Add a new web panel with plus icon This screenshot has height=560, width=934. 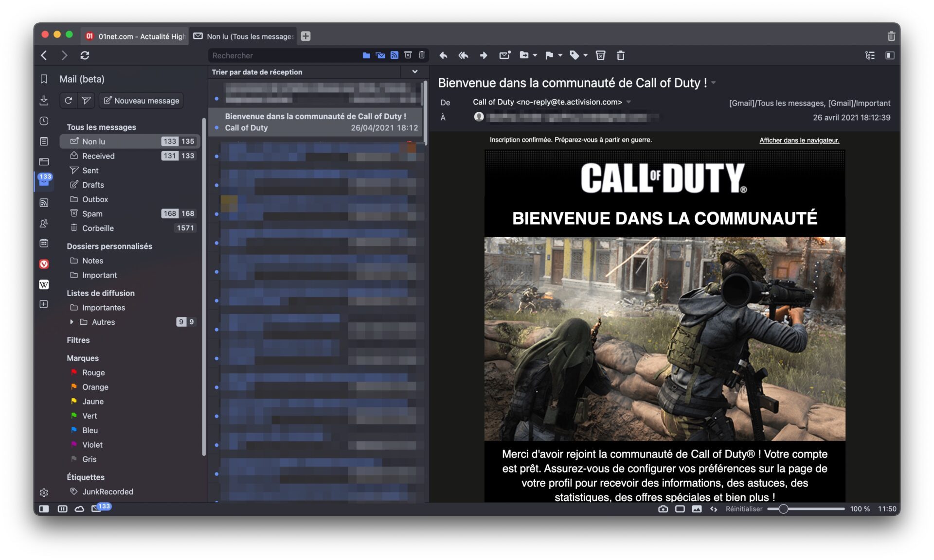44,304
